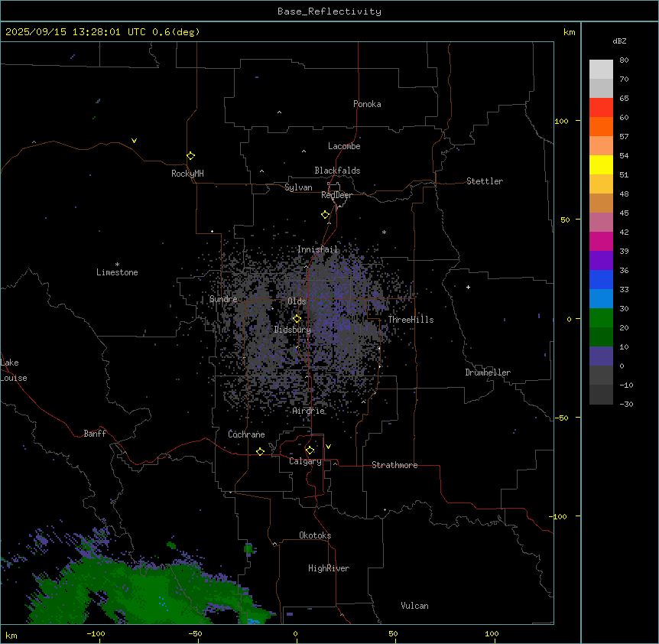Click the Okotoks label
Viewport: 659px width, 644px height.
315,535
